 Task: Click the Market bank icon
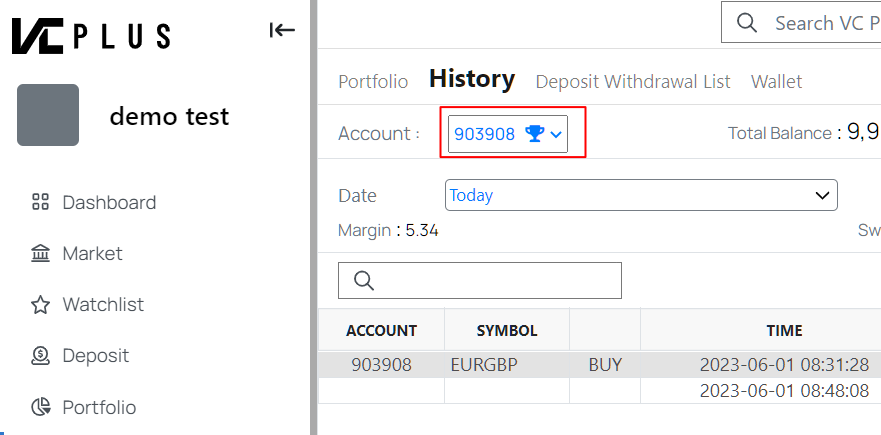point(41,254)
